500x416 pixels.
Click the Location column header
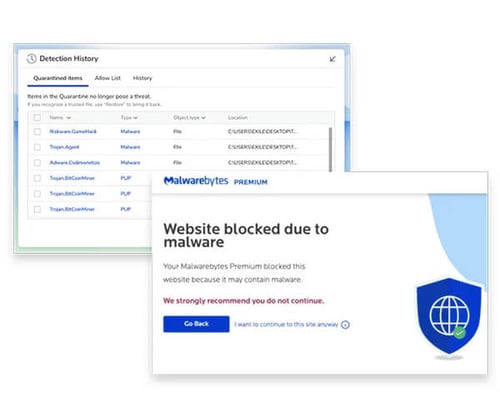point(238,118)
